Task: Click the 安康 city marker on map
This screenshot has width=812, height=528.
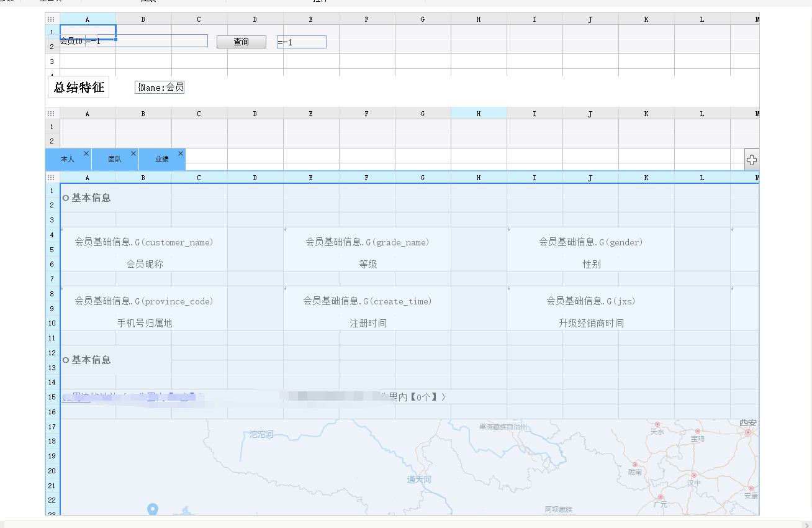Action: coord(751,488)
